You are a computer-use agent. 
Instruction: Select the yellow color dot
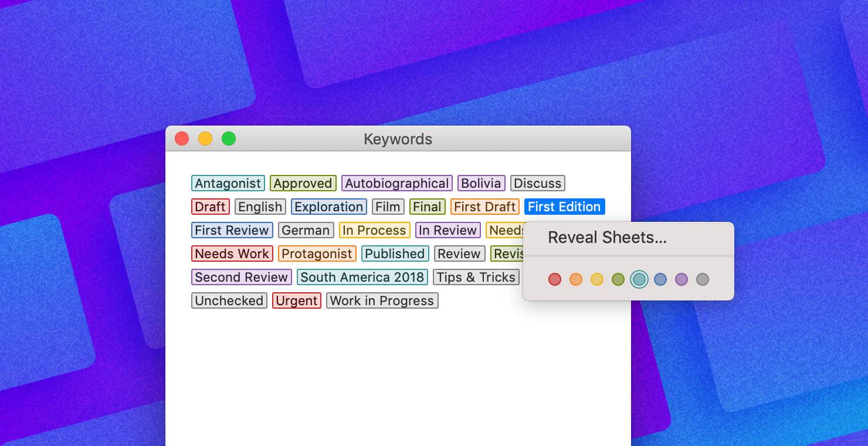pyautogui.click(x=597, y=279)
